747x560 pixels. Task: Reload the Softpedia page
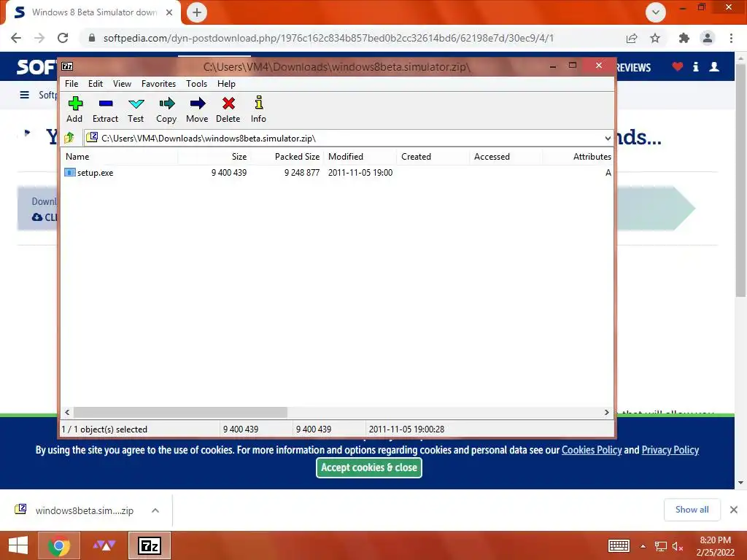tap(63, 38)
